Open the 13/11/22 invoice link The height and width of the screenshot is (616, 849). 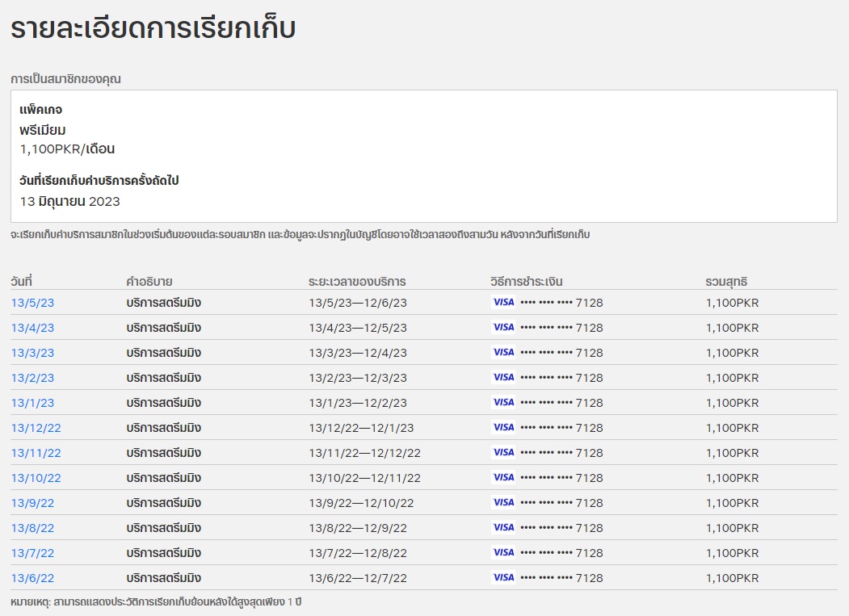(x=36, y=453)
